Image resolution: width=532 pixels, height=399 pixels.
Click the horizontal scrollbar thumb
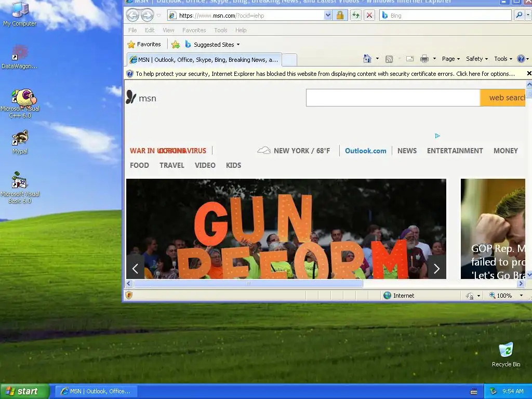[x=248, y=283]
